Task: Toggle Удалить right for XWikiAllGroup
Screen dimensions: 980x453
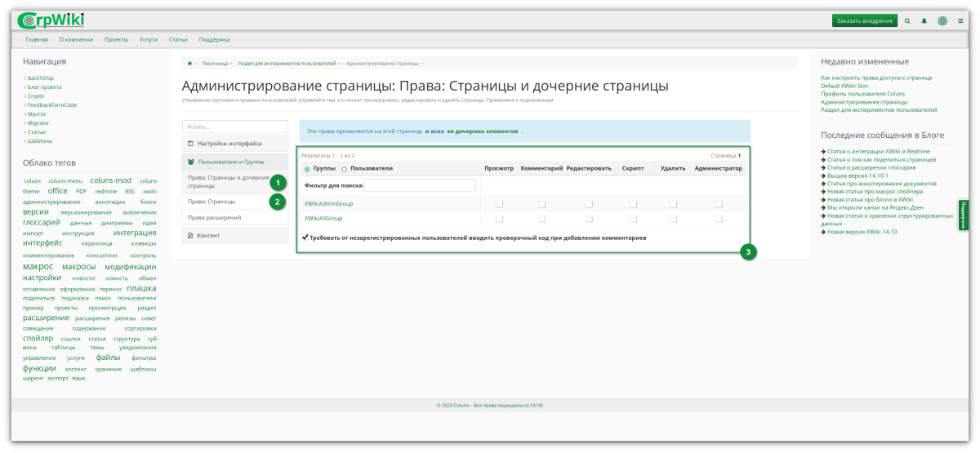Action: coord(673,219)
